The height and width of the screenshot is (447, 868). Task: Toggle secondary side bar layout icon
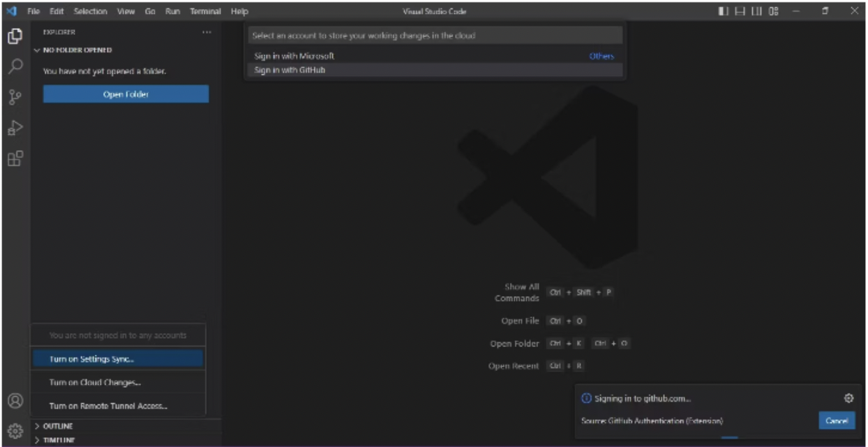757,11
